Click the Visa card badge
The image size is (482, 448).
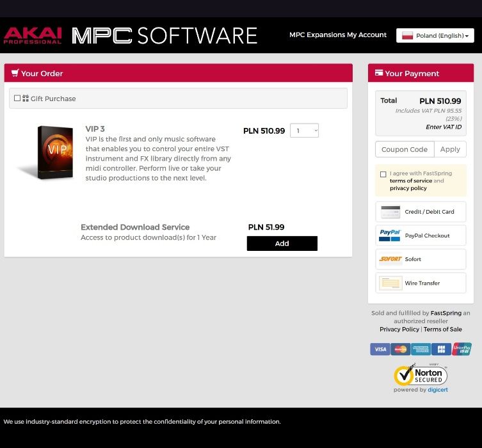(380, 349)
